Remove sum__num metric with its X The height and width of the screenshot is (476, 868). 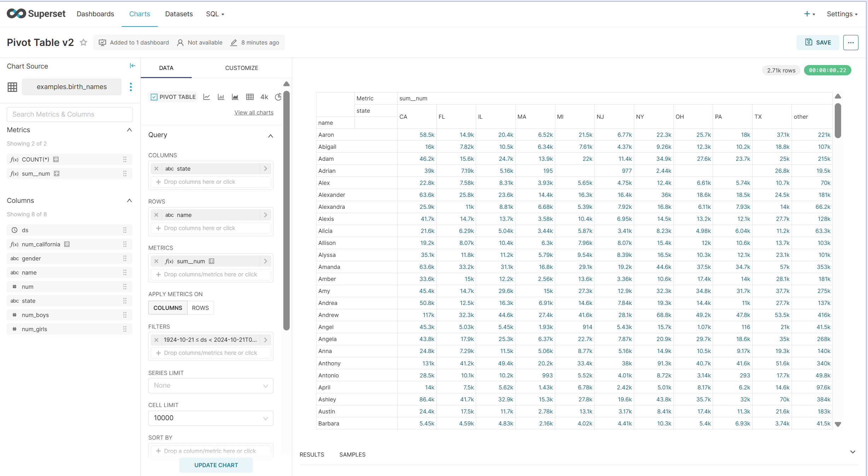point(156,261)
